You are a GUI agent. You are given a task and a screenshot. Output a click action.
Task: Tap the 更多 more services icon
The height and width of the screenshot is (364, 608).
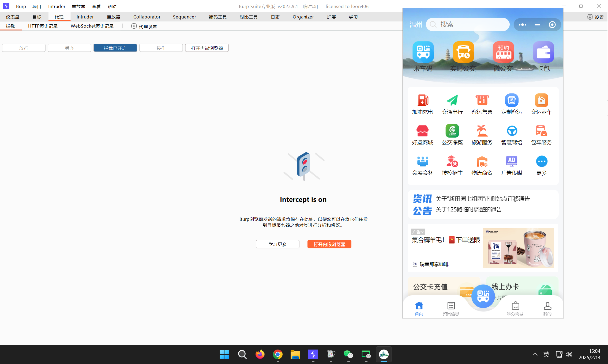[541, 162]
